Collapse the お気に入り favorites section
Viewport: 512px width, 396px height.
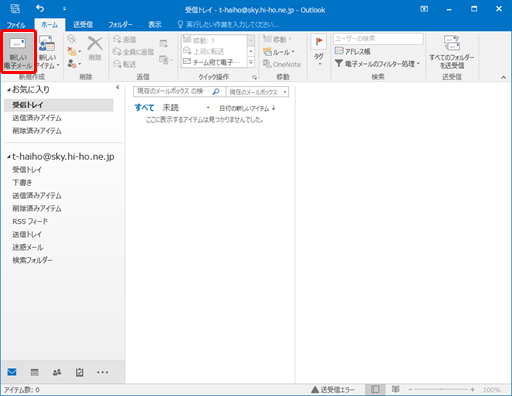pos(9,90)
